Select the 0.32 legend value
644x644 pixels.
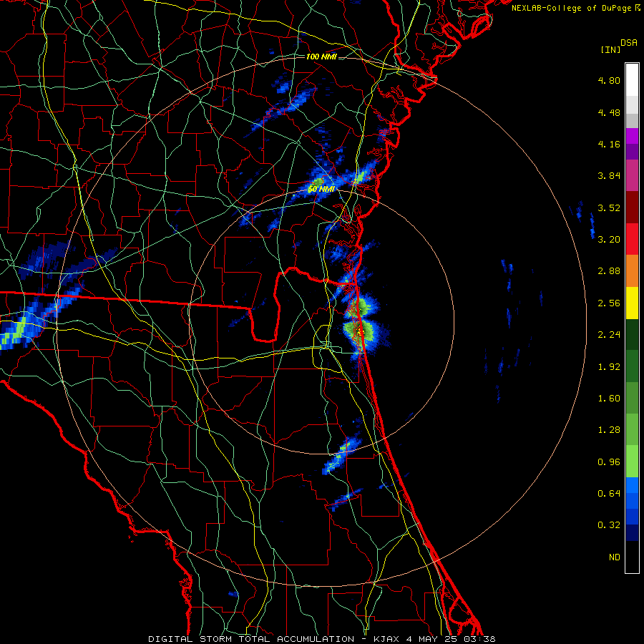click(x=609, y=525)
